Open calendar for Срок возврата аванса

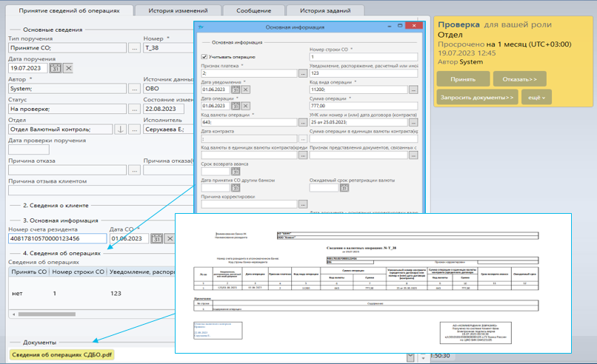click(x=237, y=172)
